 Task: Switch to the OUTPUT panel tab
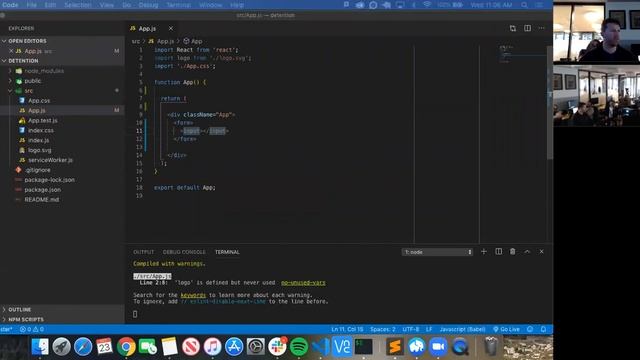[144, 252]
